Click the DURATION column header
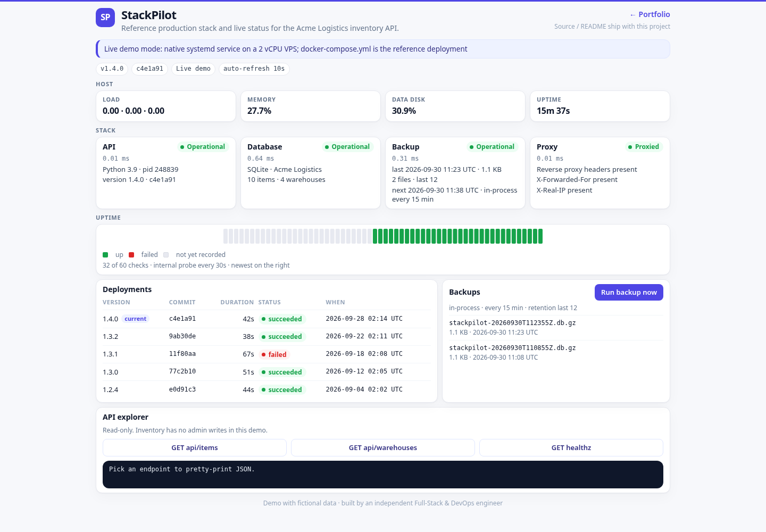This screenshot has width=766, height=532. point(237,302)
